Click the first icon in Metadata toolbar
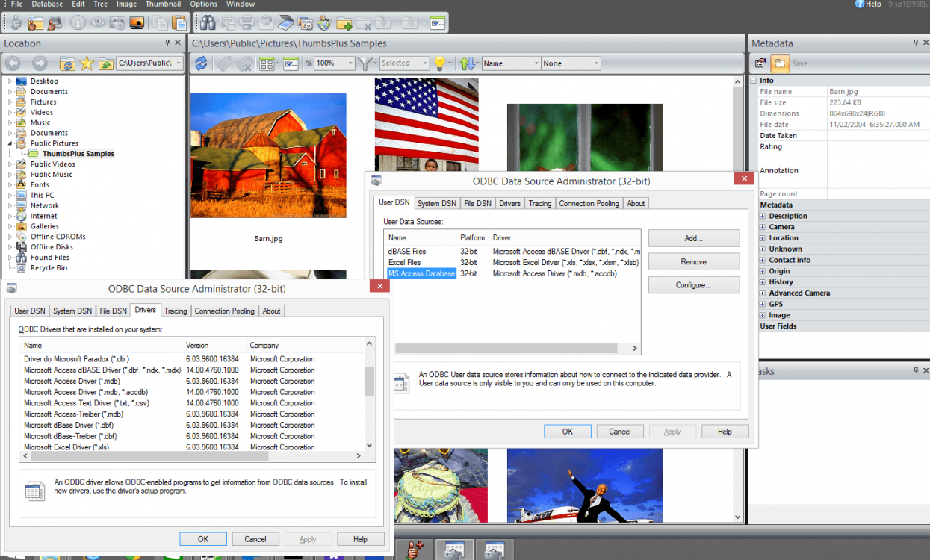 coord(760,63)
